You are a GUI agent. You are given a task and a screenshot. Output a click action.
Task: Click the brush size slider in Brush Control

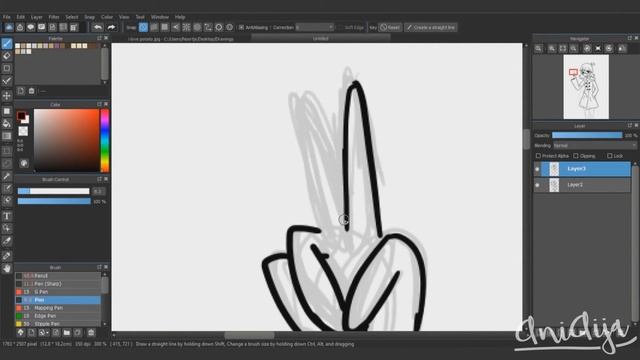[53, 191]
